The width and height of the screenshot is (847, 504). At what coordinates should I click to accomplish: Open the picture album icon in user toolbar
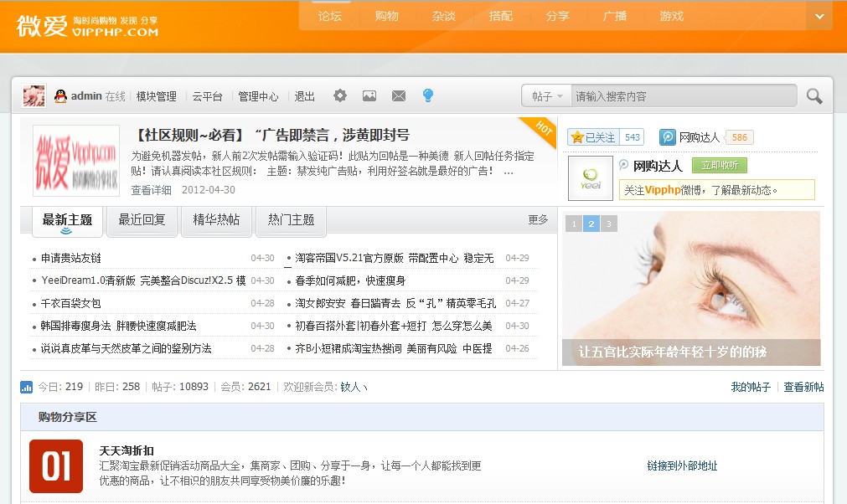(x=369, y=96)
